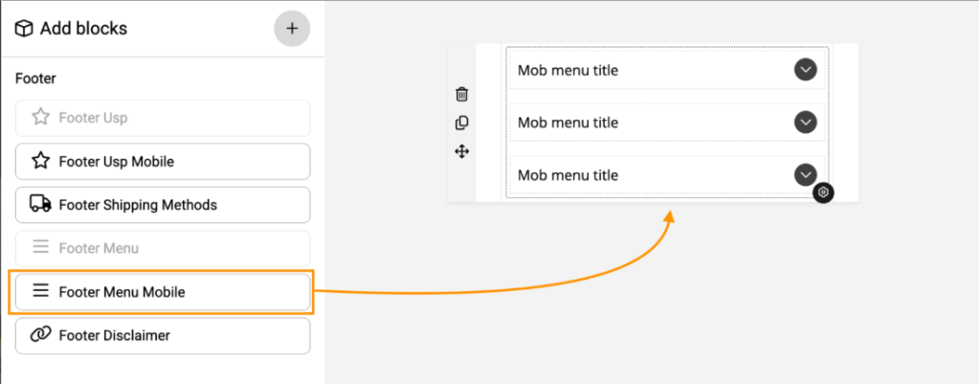Select the Footer Menu Mobile block
This screenshot has width=980, height=384.
(x=163, y=292)
